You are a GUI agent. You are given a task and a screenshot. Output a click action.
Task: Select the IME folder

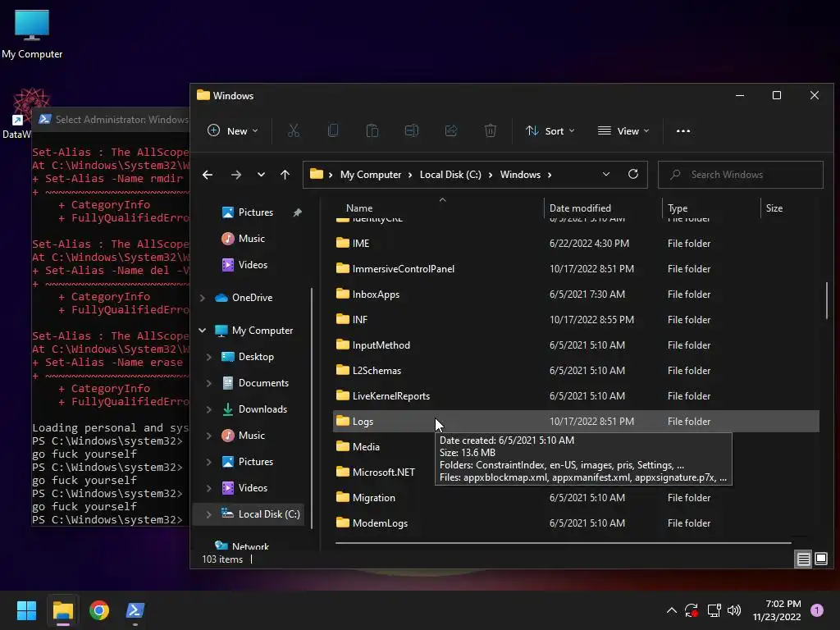(576, 243)
